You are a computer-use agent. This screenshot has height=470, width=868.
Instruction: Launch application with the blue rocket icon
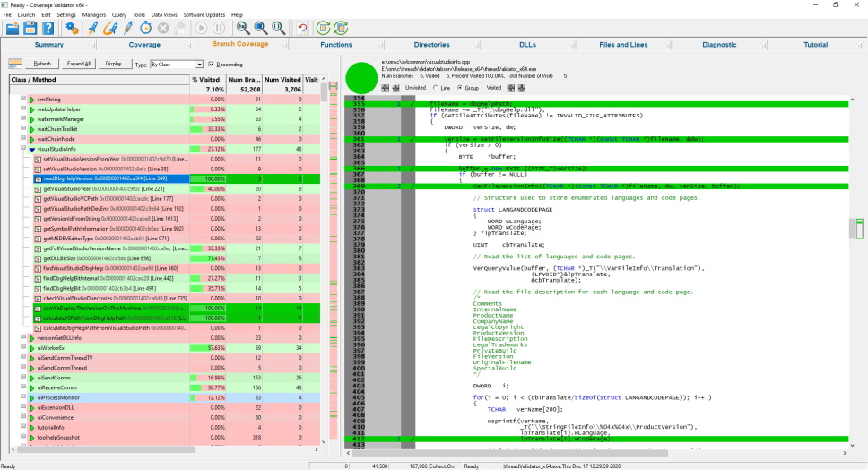[x=91, y=28]
